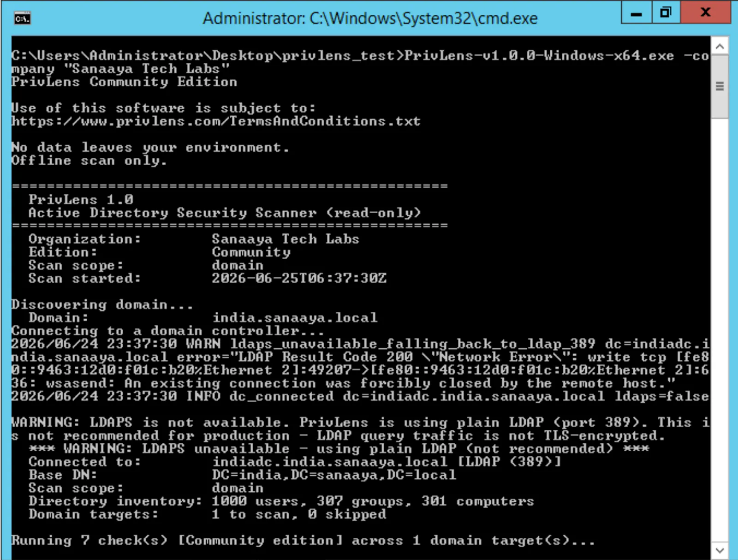Click the WARN 'ldaps_unavailable_falling_back_to_ldap_389' text
738x560 pixels.
[x=413, y=344]
